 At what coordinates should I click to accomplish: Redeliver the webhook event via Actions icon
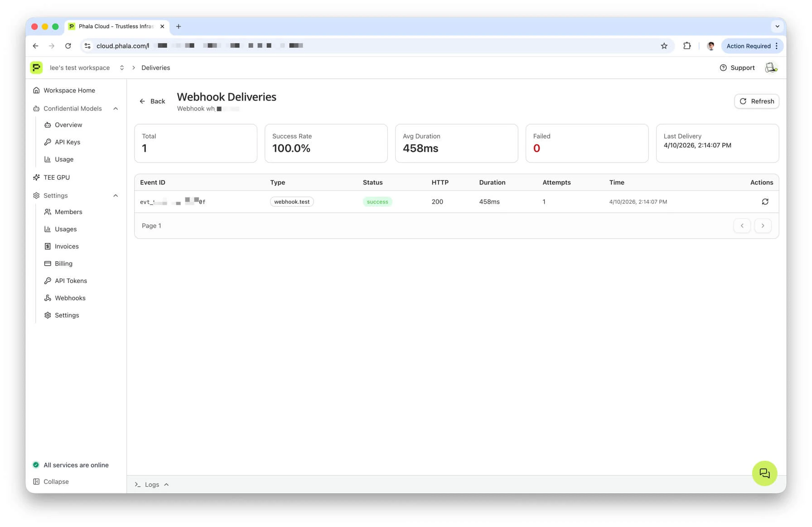coord(765,201)
